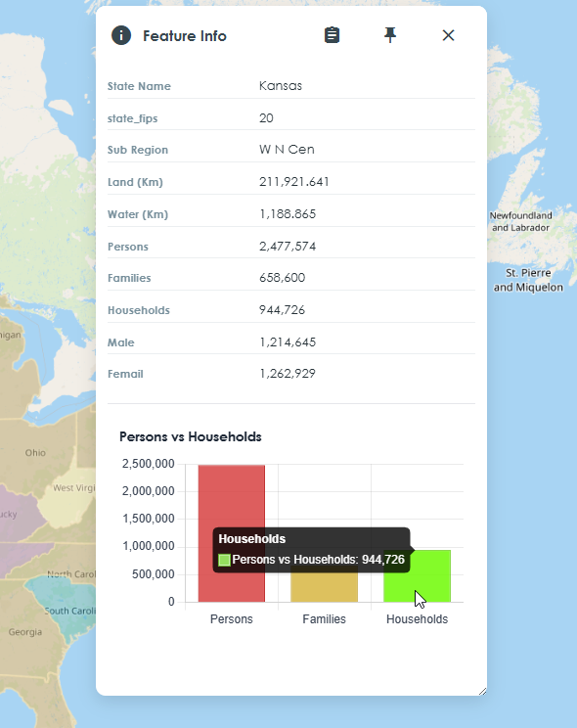Viewport: 577px width, 728px height.
Task: Click the Families field label in table
Action: (x=129, y=278)
